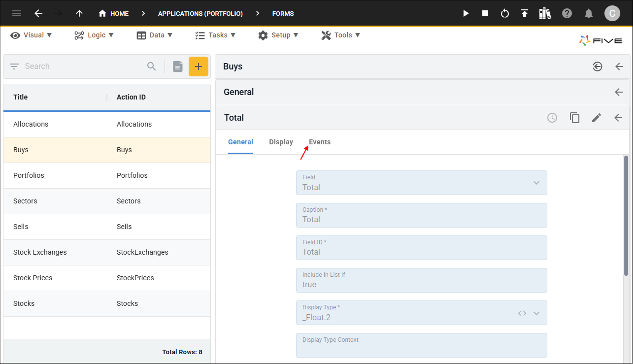The width and height of the screenshot is (633, 364).
Task: Click back arrow in the Total header
Action: pyautogui.click(x=618, y=118)
